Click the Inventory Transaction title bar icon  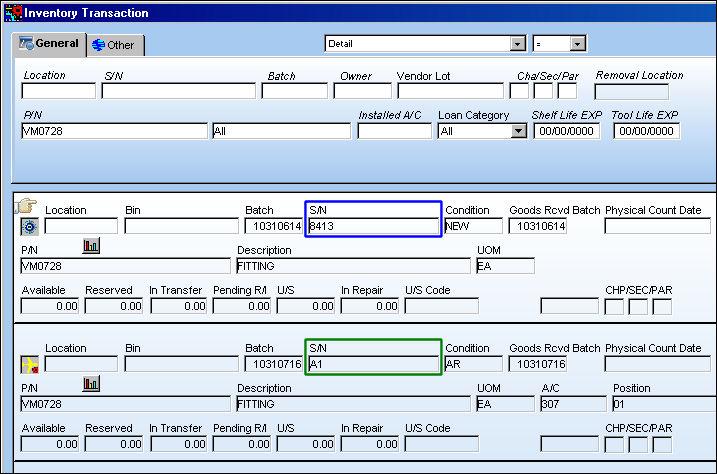(x=13, y=12)
